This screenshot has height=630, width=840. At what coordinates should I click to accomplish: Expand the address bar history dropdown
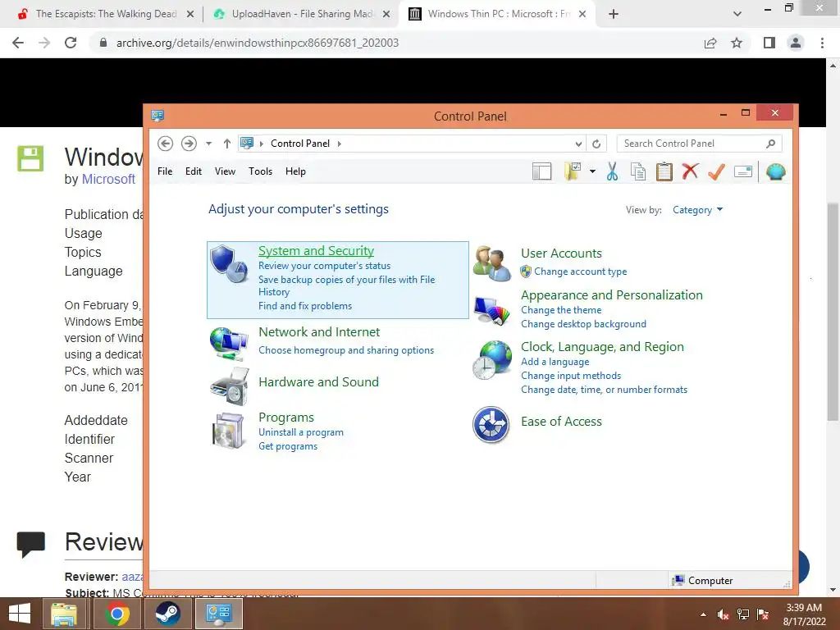(x=578, y=144)
